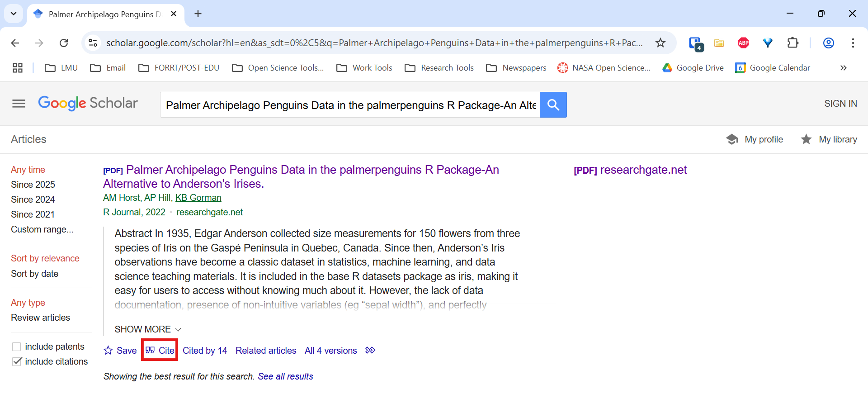Open the FORRT/POST-EDU bookmarks folder
The image size is (868, 413).
[179, 68]
